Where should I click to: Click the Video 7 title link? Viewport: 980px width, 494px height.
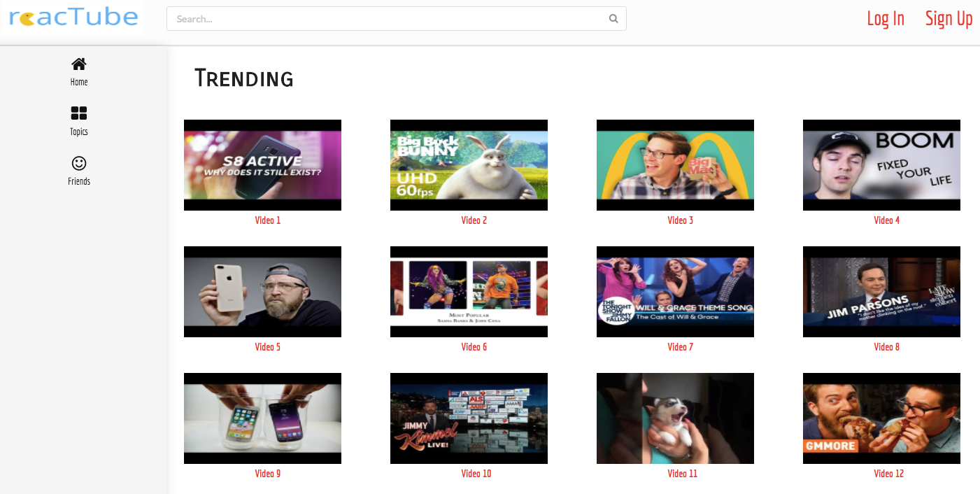click(x=681, y=347)
